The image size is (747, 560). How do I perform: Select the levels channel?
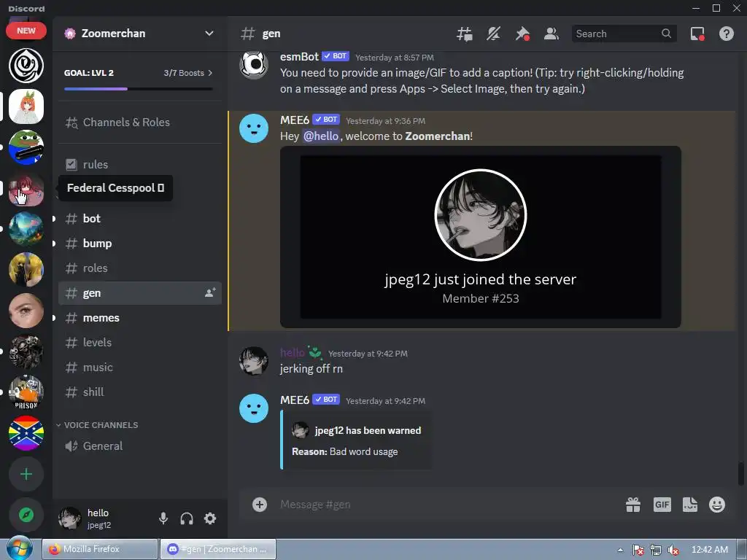pyautogui.click(x=139, y=343)
